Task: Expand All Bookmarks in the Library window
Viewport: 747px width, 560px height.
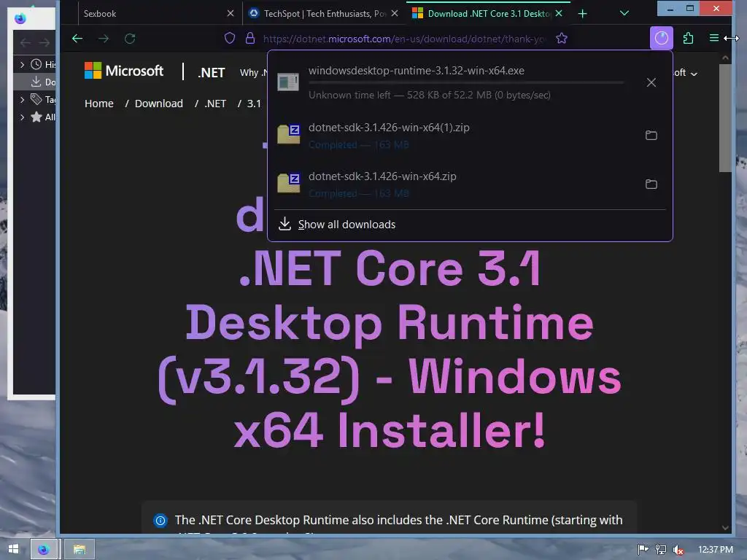Action: coord(23,117)
